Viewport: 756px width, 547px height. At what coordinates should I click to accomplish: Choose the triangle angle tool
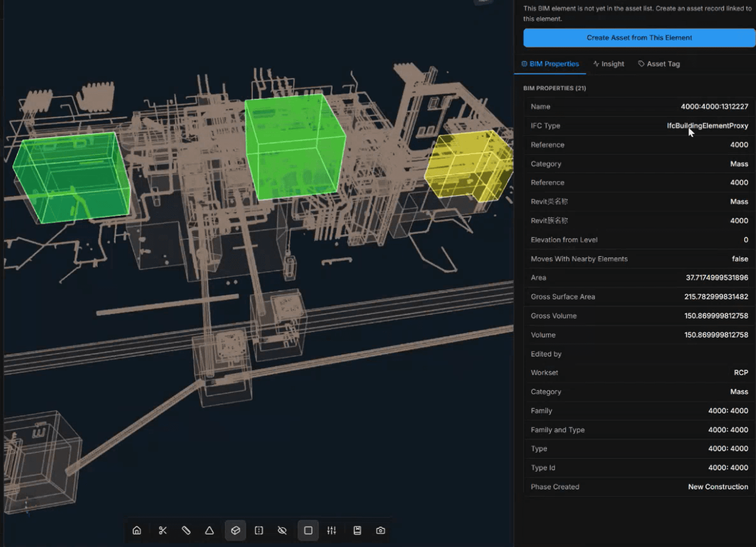(x=210, y=530)
